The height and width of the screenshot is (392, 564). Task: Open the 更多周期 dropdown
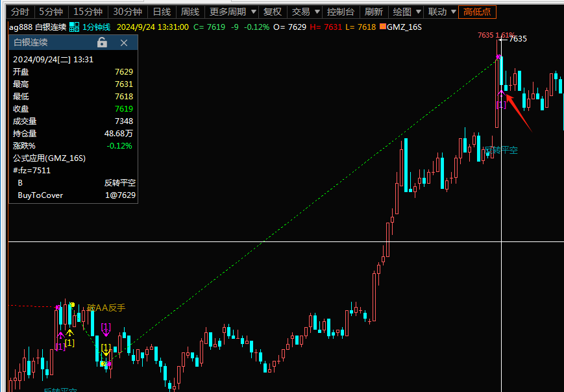pos(232,12)
